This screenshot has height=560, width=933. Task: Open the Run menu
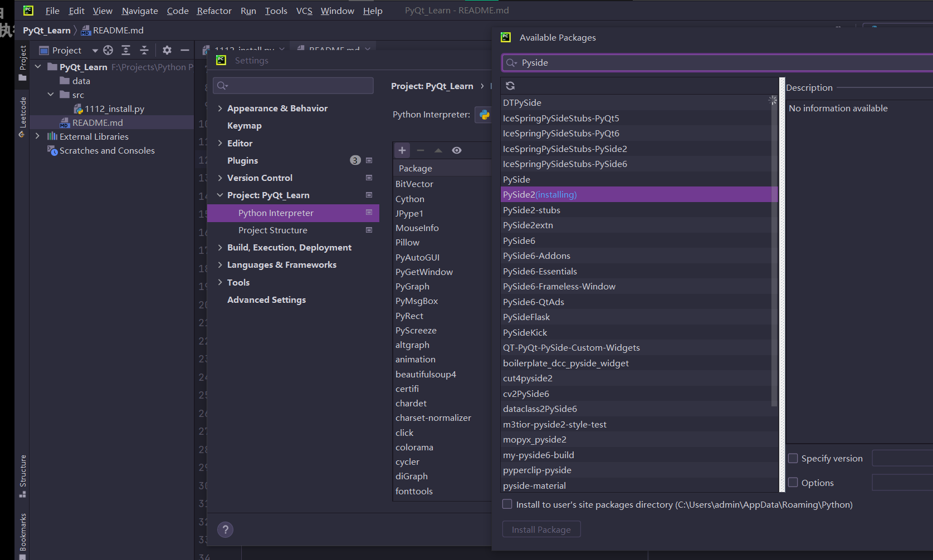[248, 11]
